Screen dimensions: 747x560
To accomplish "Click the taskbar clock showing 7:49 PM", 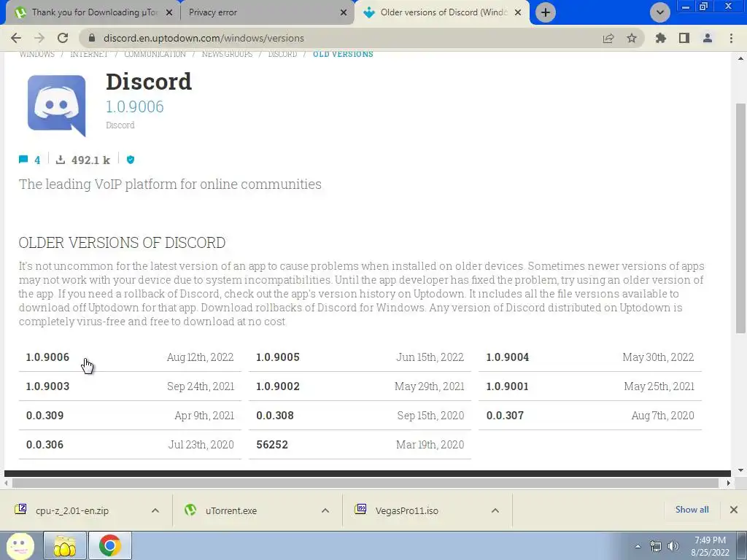I will pyautogui.click(x=711, y=546).
